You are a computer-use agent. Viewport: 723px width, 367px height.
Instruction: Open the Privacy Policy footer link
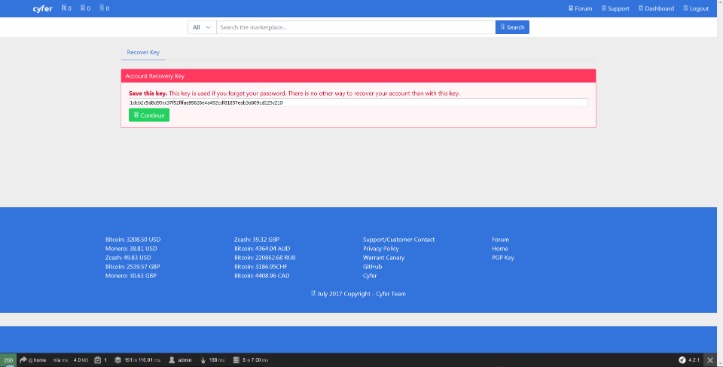(x=380, y=249)
